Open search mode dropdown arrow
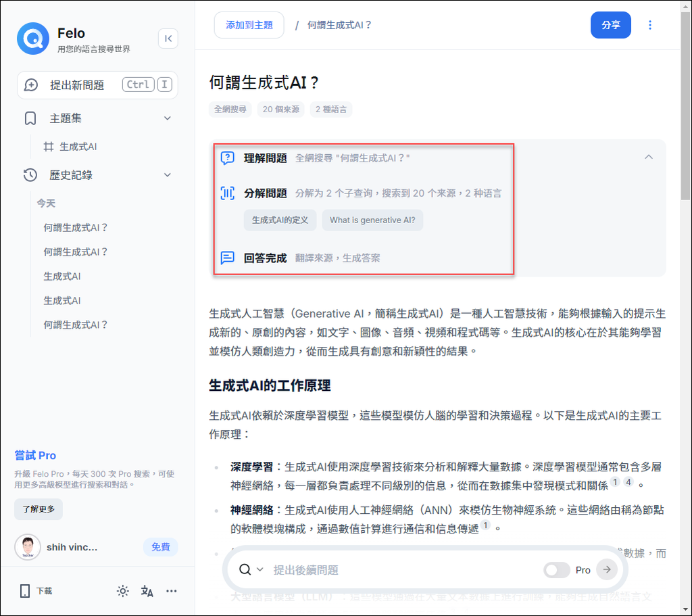Image resolution: width=692 pixels, height=616 pixels. coord(259,569)
